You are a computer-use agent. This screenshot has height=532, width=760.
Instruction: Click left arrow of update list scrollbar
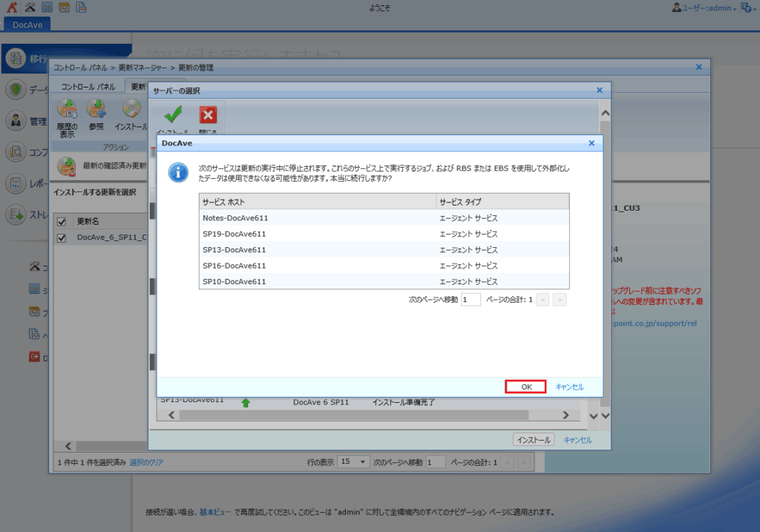click(68, 446)
